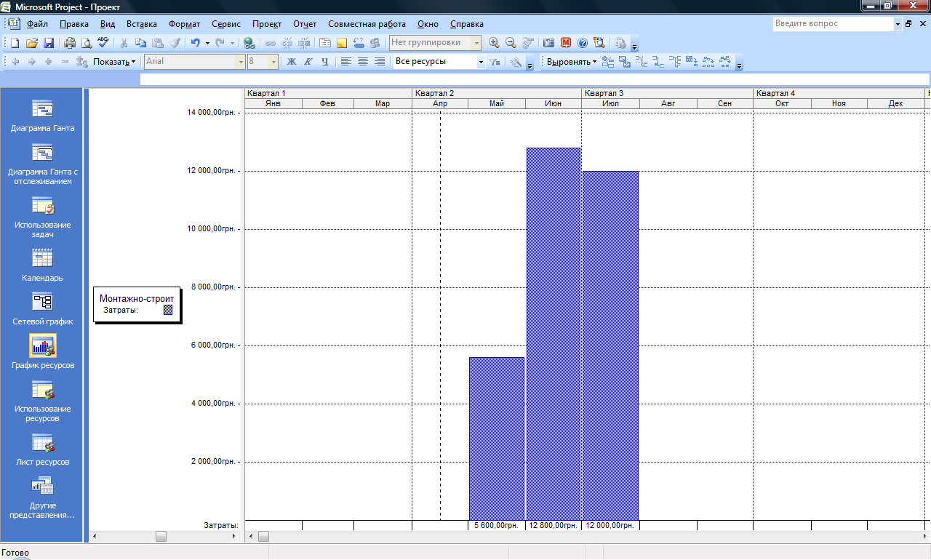Toggle bold formatting (Ж)

click(x=292, y=62)
